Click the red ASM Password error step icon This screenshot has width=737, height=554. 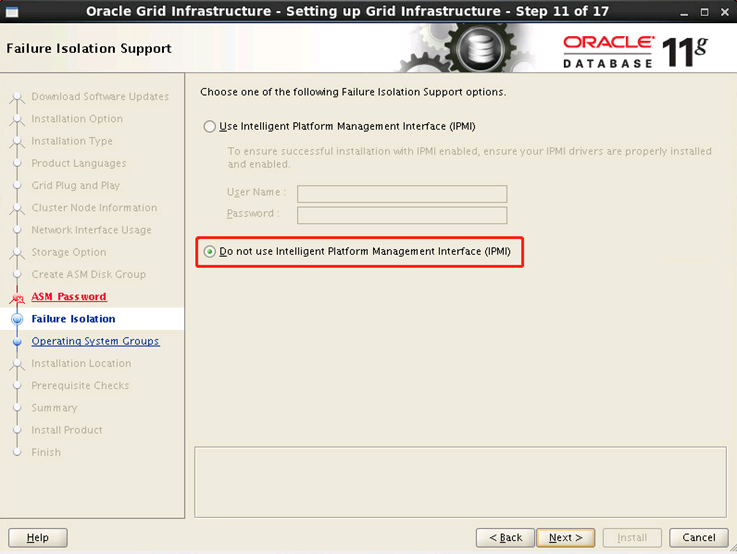click(17, 297)
